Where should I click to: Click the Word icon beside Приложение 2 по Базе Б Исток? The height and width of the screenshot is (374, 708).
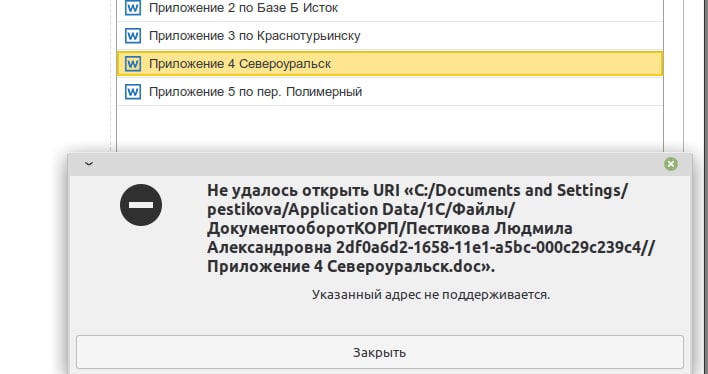coord(133,8)
